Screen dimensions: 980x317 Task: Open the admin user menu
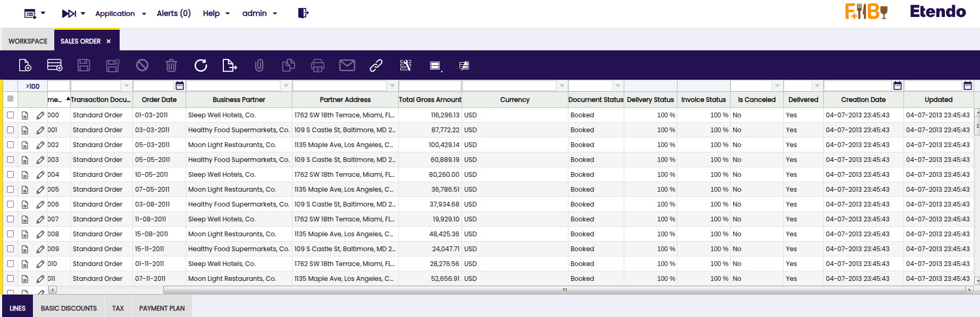coord(259,13)
